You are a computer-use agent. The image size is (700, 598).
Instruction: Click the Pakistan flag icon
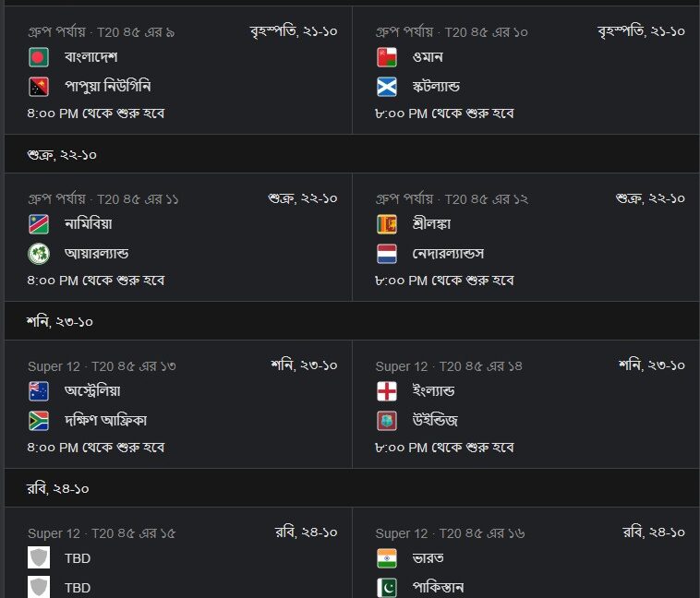(x=387, y=588)
